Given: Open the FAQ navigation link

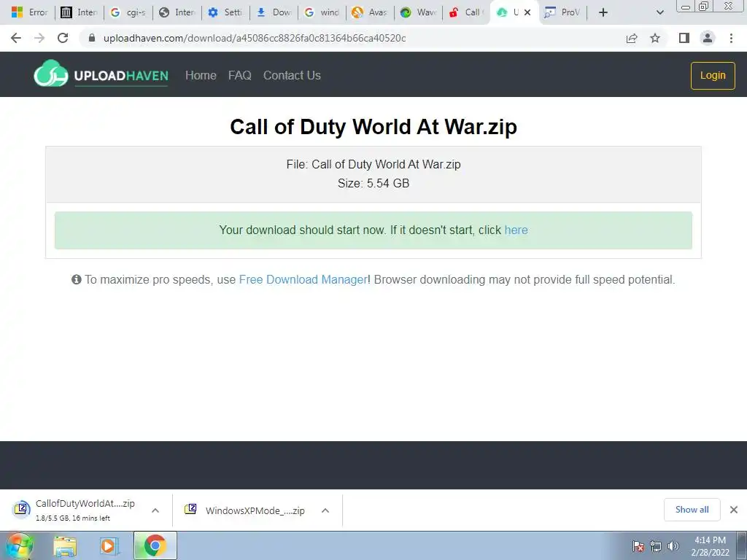Looking at the screenshot, I should [239, 75].
